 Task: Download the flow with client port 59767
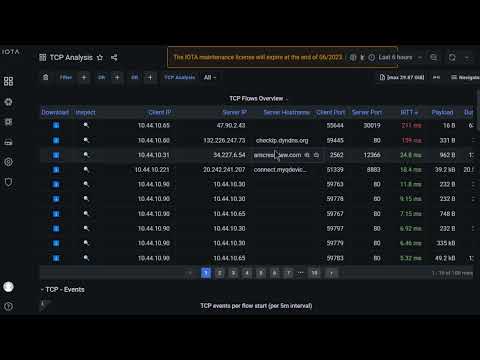click(x=56, y=214)
